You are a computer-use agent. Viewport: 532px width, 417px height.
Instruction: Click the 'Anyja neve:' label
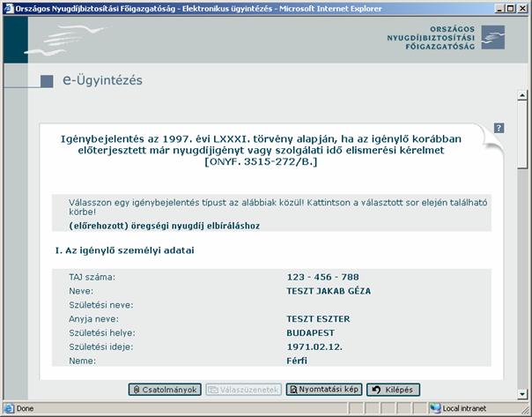click(93, 319)
